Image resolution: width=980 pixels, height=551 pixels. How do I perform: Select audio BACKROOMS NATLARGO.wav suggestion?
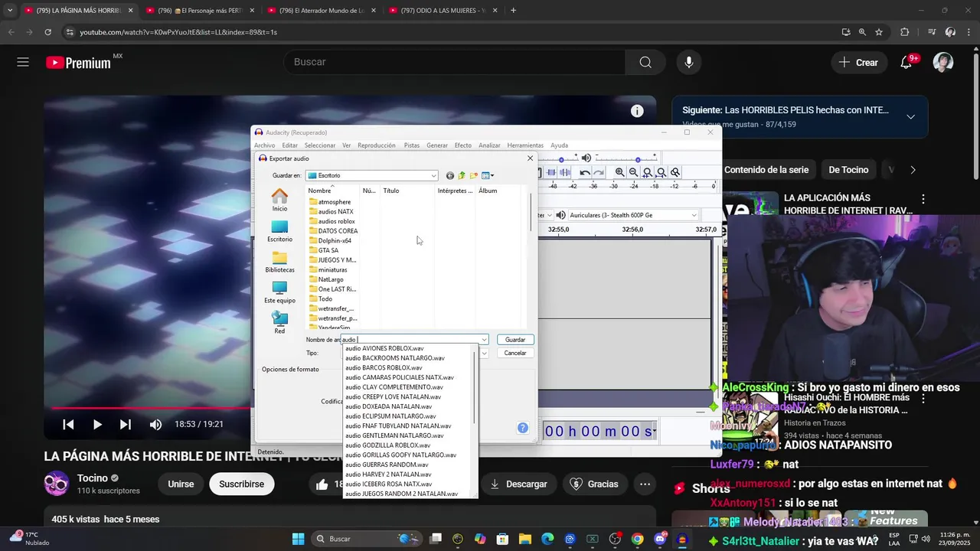(x=394, y=358)
